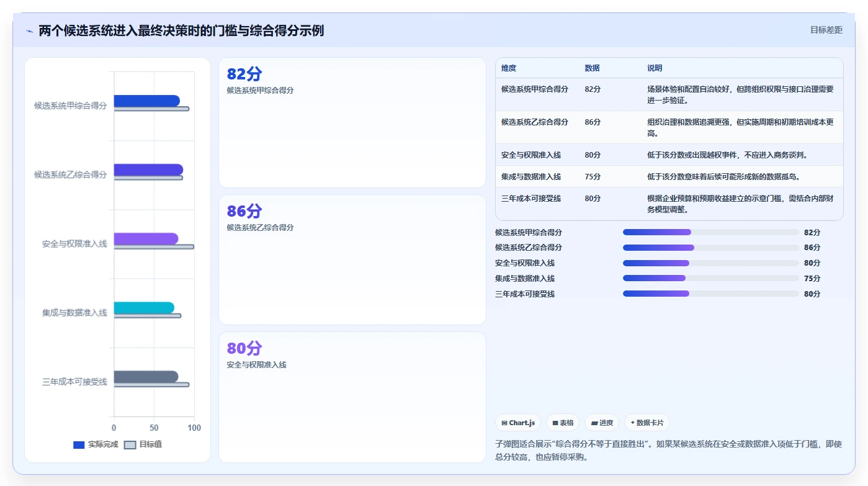Click the 数据卡片 chip
The image size is (868, 486).
click(x=647, y=423)
